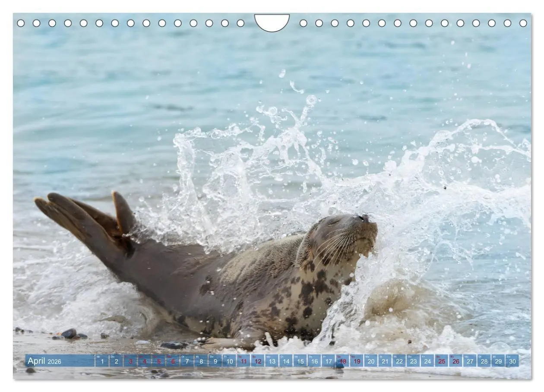544x392 pixels.
Task: Click the Good Friday date 3 cell
Action: coord(130,362)
